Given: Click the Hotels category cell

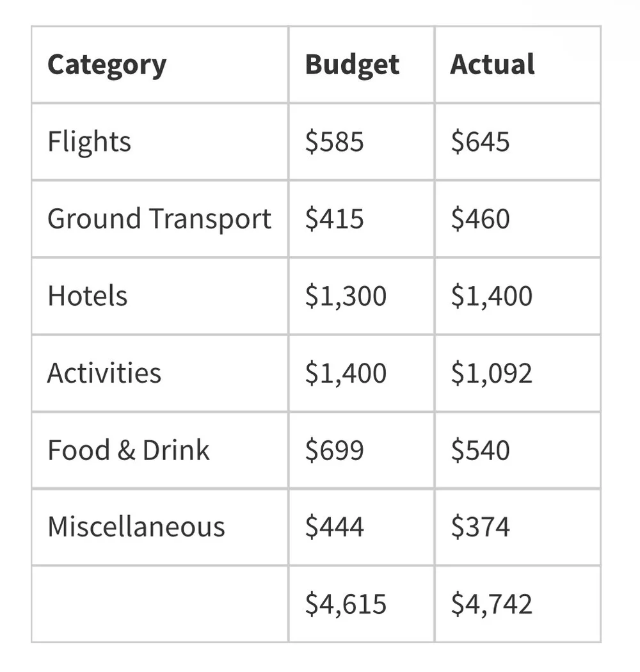Looking at the screenshot, I should 160,296.
